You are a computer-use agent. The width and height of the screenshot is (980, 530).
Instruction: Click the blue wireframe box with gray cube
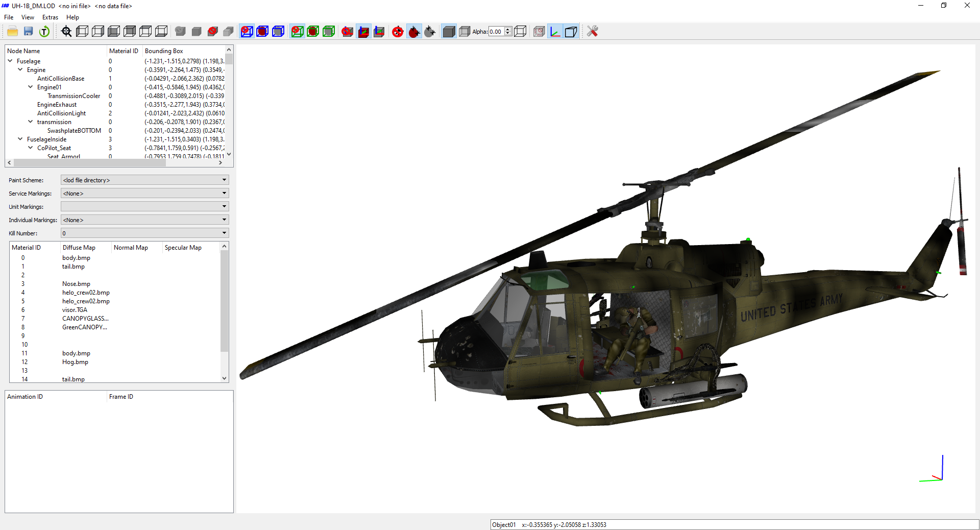pos(278,32)
